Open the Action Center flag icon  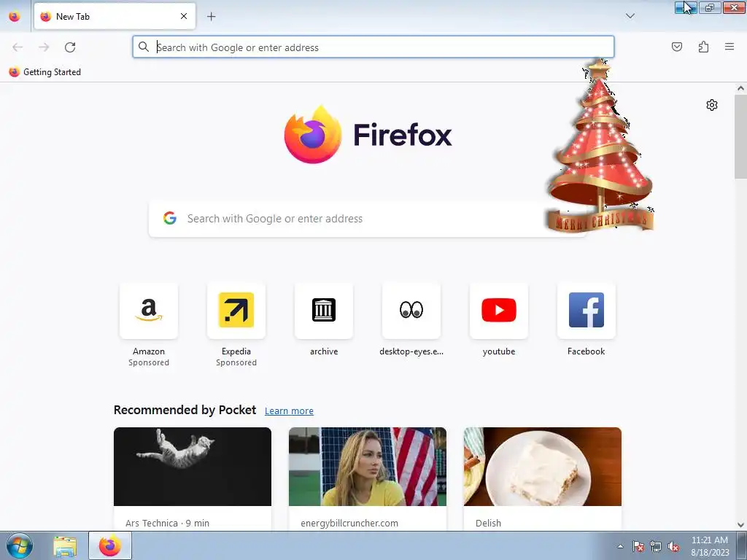click(638, 547)
